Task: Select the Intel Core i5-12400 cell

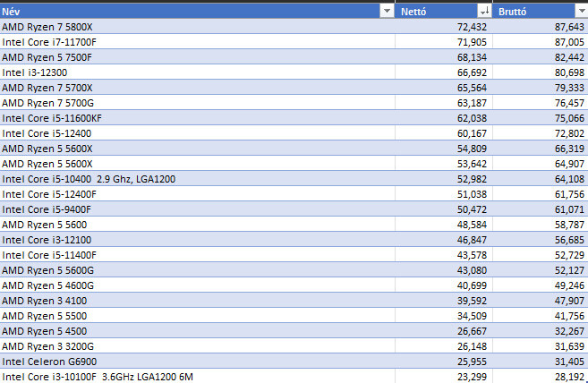Action: (x=197, y=133)
